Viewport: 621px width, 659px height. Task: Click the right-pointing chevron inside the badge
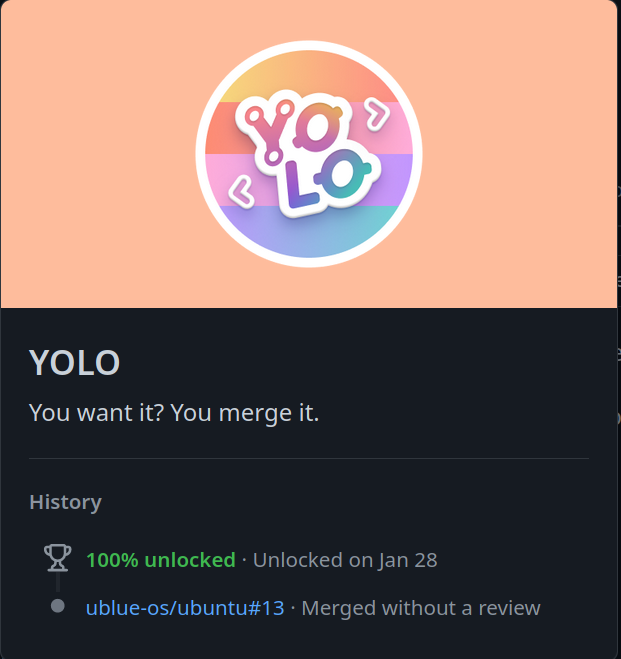click(x=378, y=113)
